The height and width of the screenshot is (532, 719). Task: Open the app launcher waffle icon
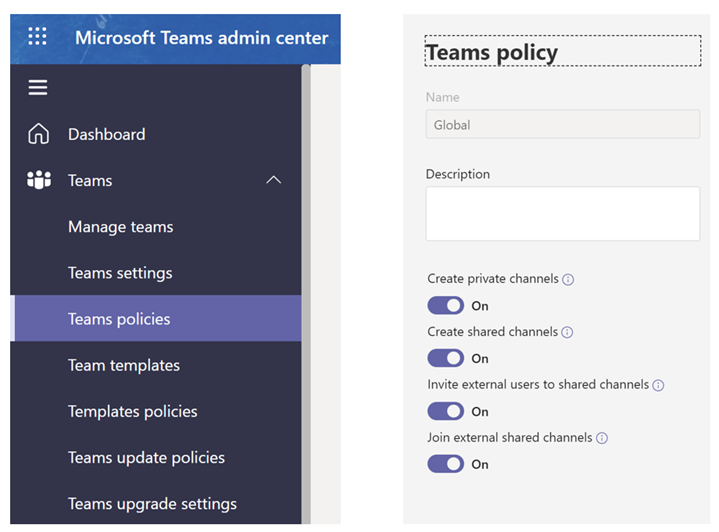[38, 36]
